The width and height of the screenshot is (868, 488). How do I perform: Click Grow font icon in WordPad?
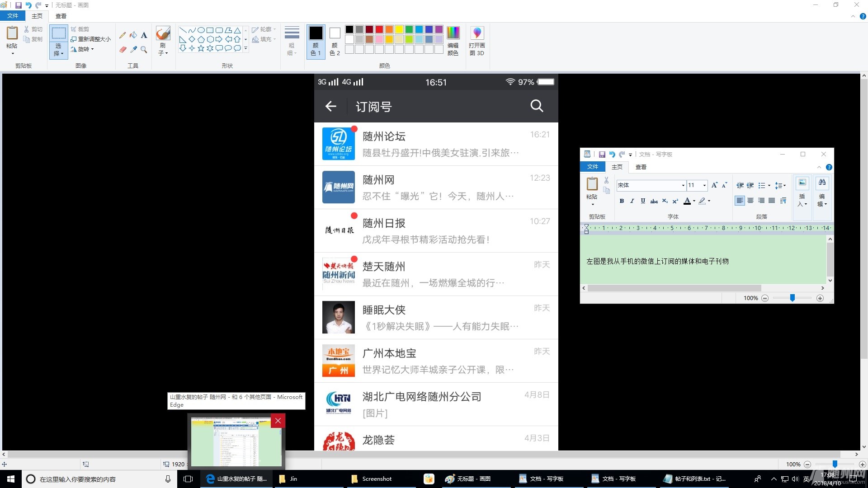pyautogui.click(x=714, y=185)
